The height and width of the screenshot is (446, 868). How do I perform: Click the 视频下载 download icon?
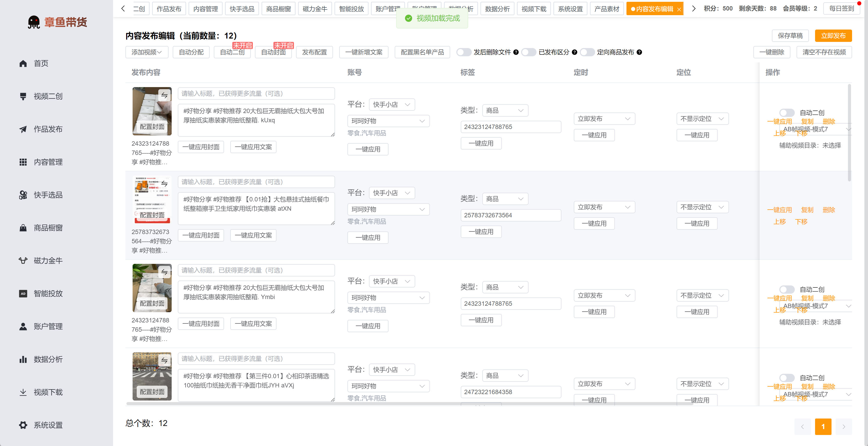23,393
